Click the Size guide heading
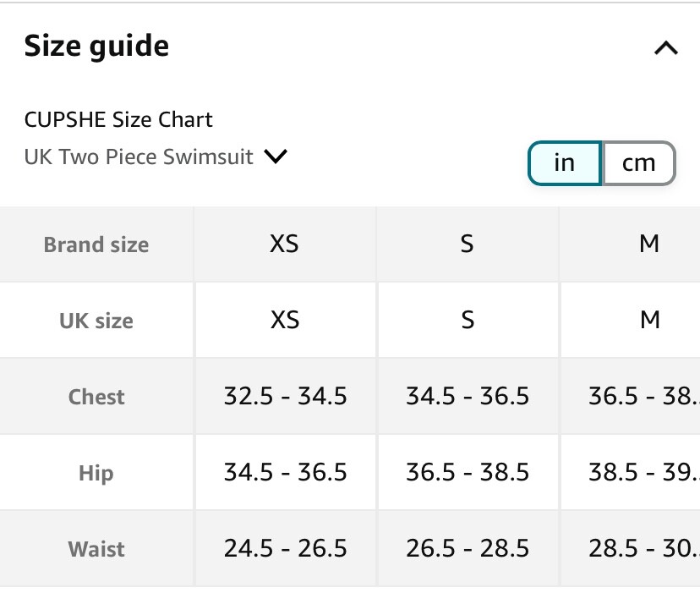 [x=96, y=46]
